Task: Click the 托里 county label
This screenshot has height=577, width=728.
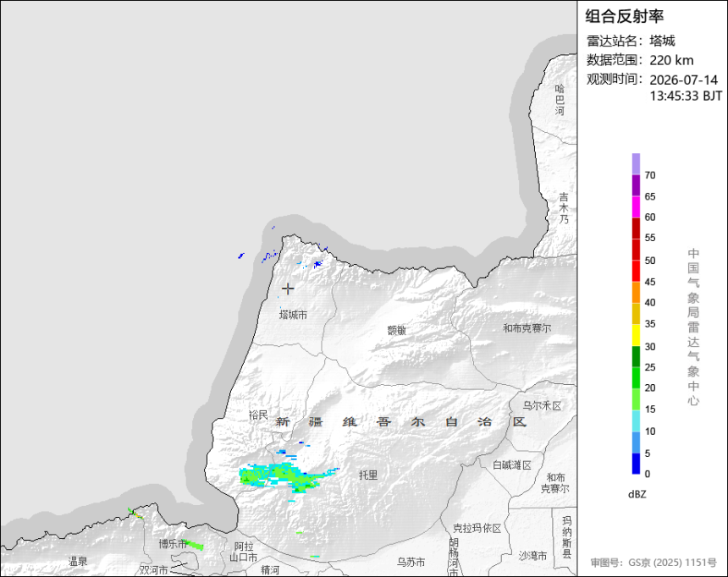Action: click(368, 475)
